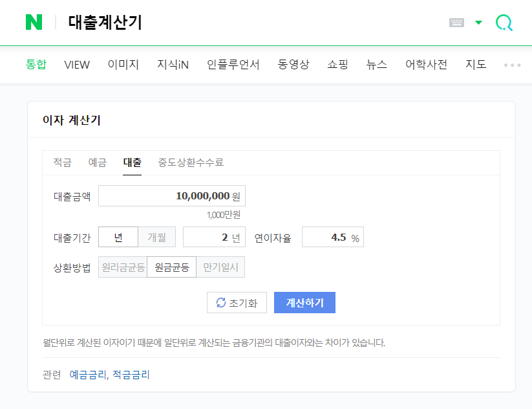Image resolution: width=532 pixels, height=409 pixels.
Task: Switch calculator to 예금 tab
Action: 98,162
